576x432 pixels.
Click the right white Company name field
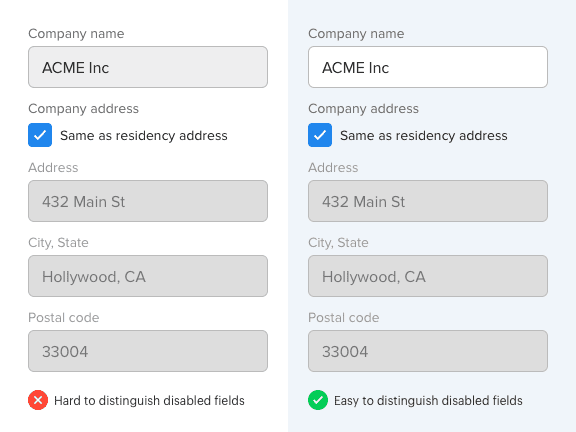tap(428, 67)
